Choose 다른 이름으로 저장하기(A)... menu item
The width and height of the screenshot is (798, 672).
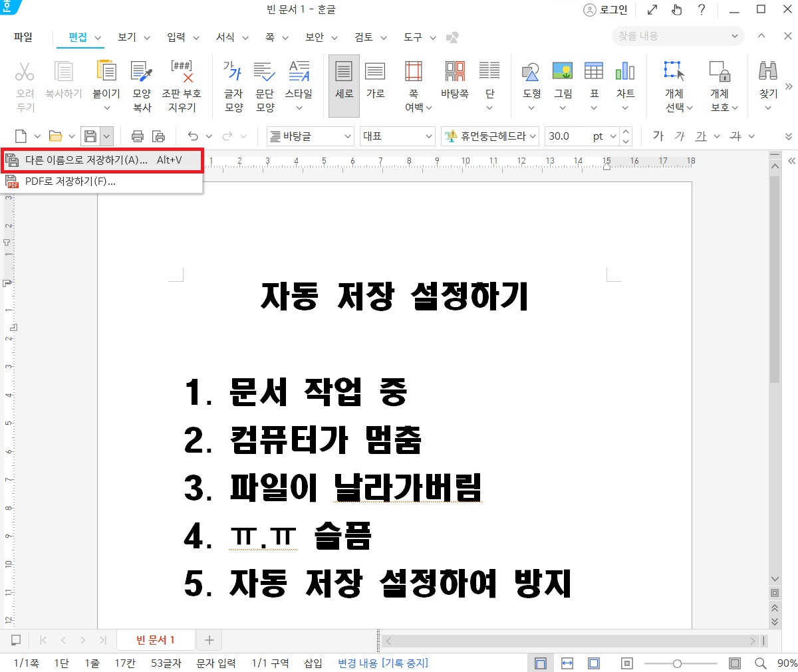pos(101,160)
